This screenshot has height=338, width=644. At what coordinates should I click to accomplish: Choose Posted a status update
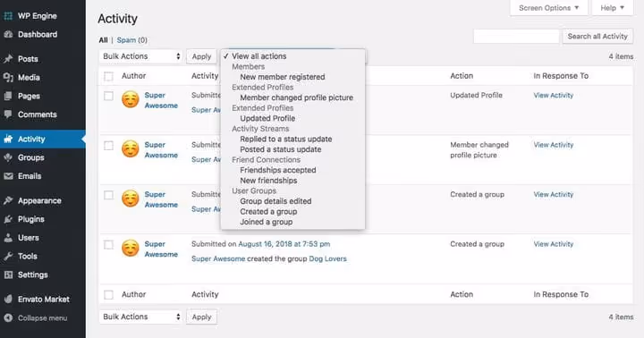(x=281, y=149)
